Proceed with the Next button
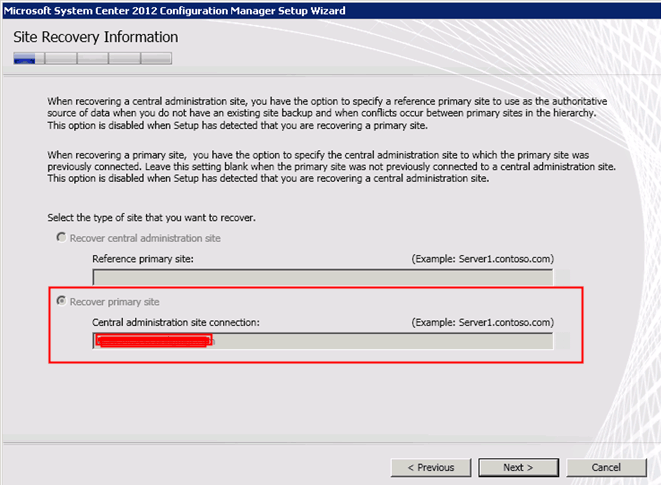This screenshot has width=661, height=485. click(x=519, y=468)
